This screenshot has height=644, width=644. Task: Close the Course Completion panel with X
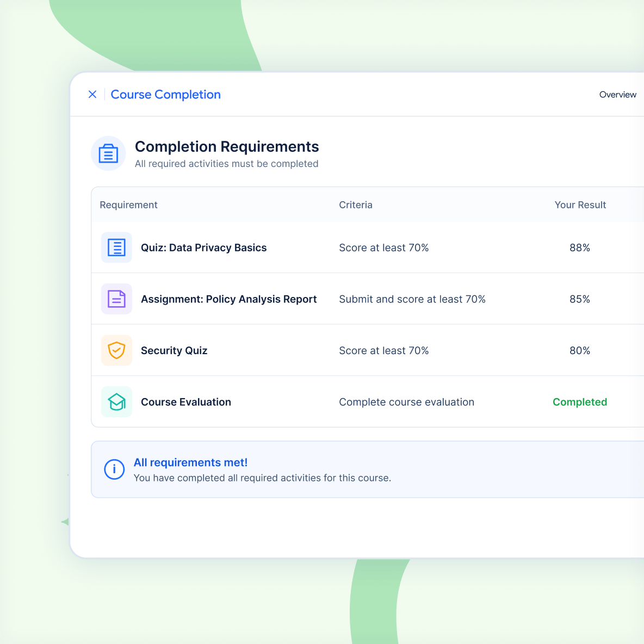click(x=92, y=95)
